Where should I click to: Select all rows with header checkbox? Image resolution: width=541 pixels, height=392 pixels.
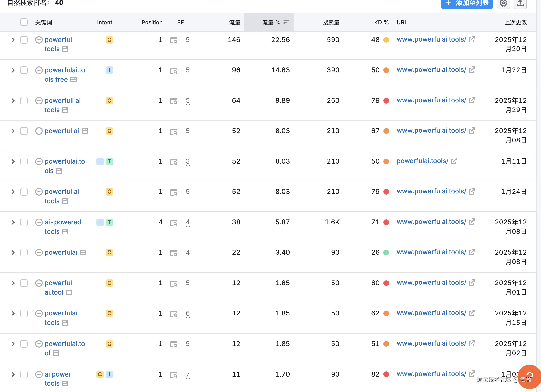(24, 22)
